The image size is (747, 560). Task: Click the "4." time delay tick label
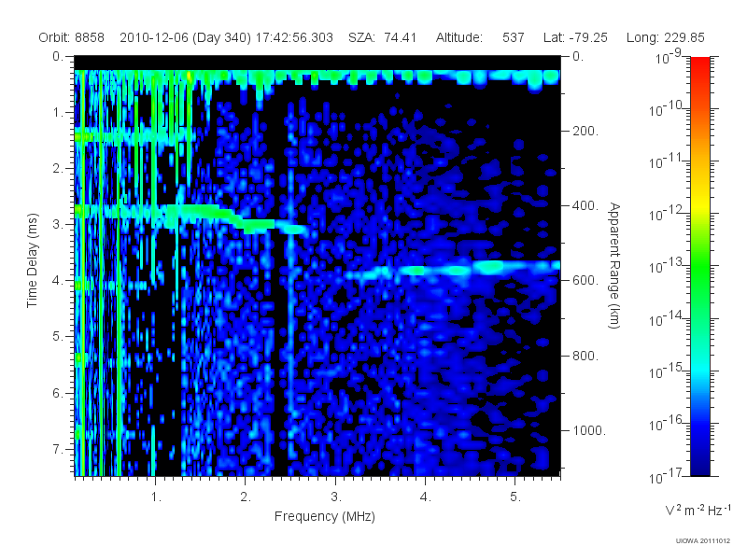pos(58,281)
